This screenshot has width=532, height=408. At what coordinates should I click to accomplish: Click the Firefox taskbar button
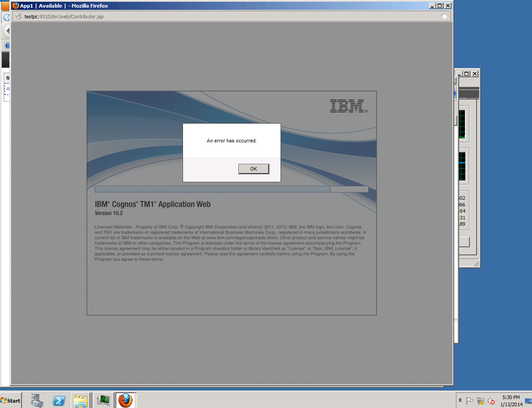126,400
